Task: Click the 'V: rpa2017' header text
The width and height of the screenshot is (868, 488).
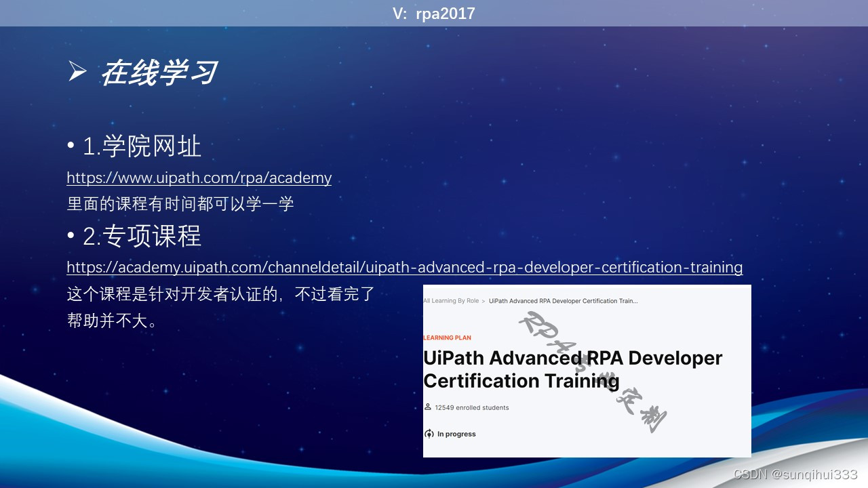Action: [x=434, y=14]
